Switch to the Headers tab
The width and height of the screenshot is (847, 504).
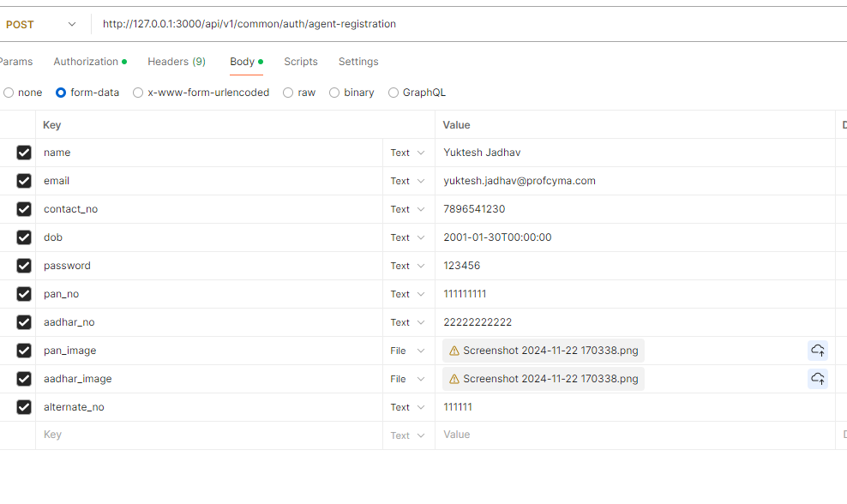point(176,62)
